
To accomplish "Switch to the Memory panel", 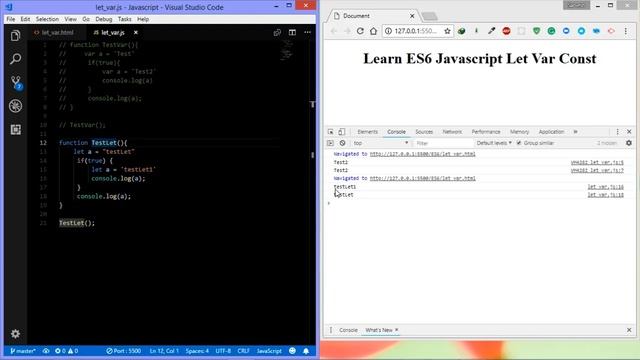I will (x=519, y=132).
